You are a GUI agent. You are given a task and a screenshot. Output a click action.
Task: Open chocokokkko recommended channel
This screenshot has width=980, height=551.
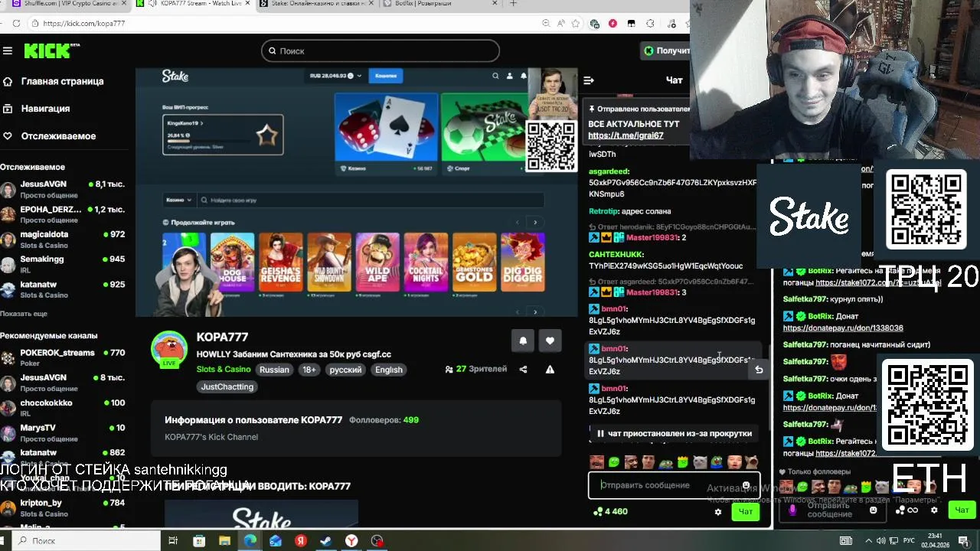[64, 408]
